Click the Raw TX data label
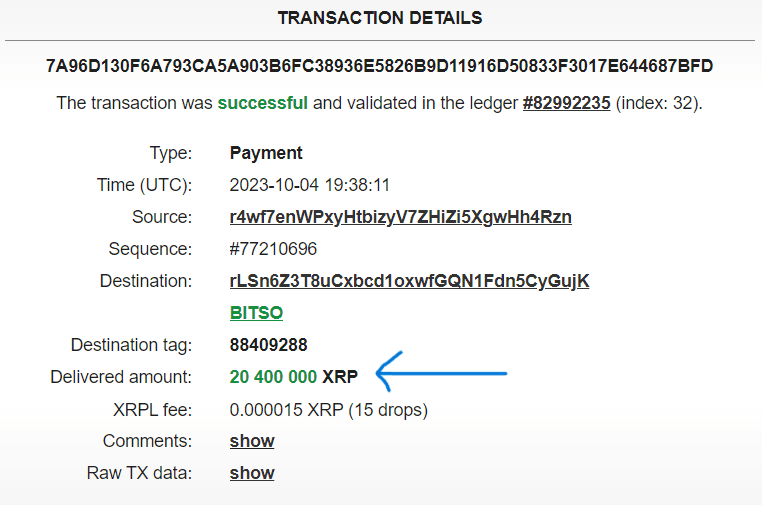 pos(139,473)
